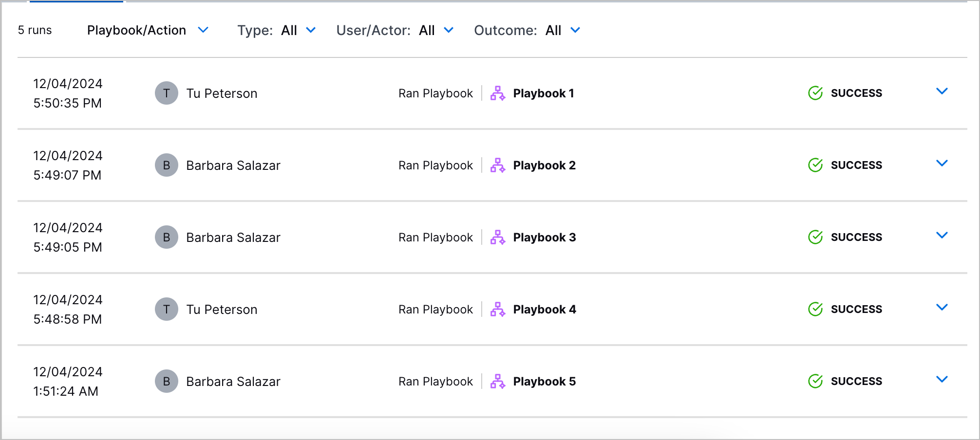The image size is (980, 440).
Task: Click the purple playbook icon beside Playbook 1
Action: [498, 93]
